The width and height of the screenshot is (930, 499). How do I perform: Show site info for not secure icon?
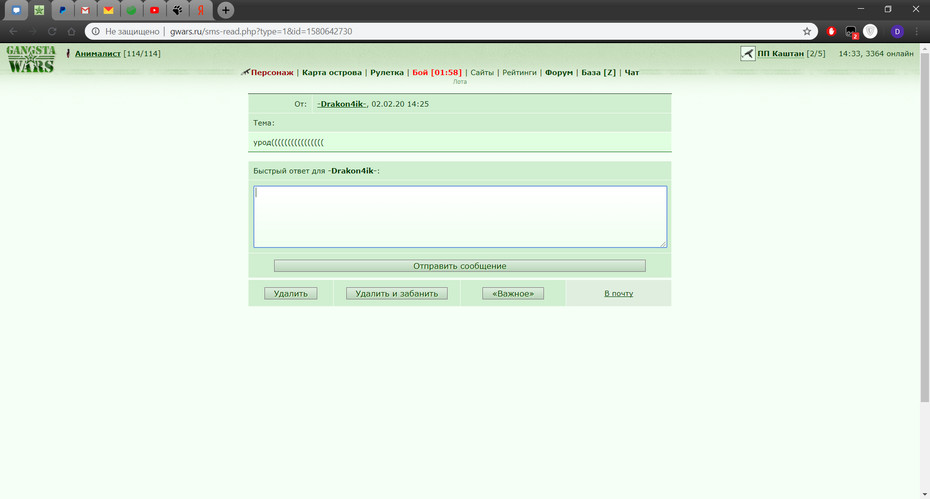[95, 31]
